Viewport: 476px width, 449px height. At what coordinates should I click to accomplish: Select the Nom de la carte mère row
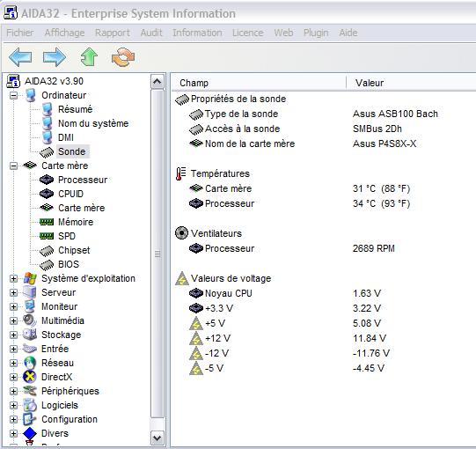324,144
